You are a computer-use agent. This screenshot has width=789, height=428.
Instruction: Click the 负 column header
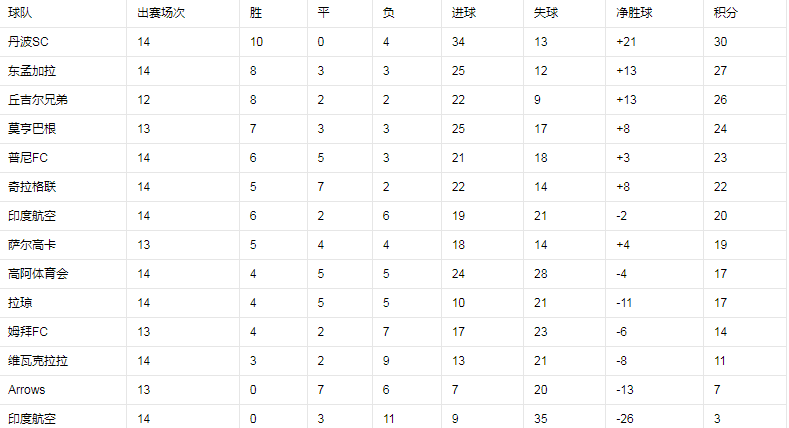point(389,13)
